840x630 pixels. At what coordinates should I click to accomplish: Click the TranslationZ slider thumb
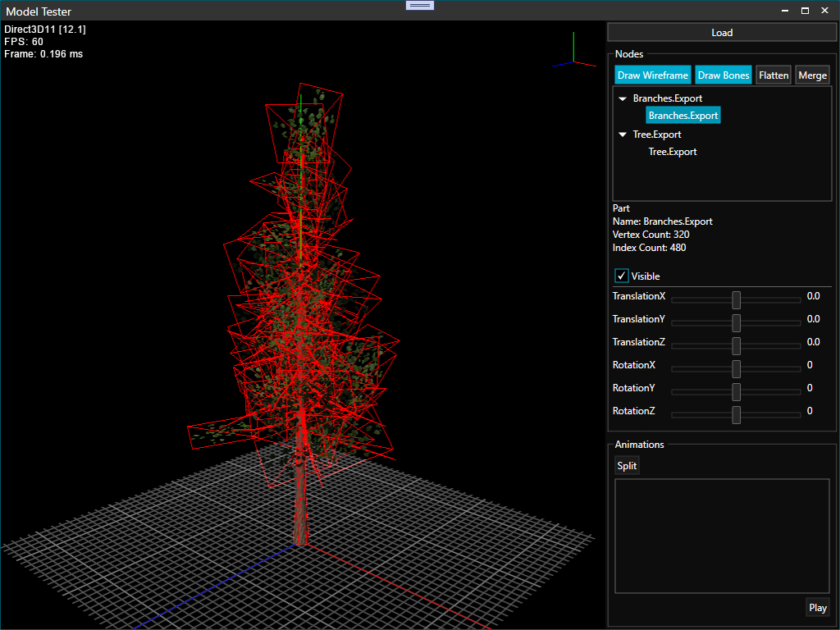point(737,345)
